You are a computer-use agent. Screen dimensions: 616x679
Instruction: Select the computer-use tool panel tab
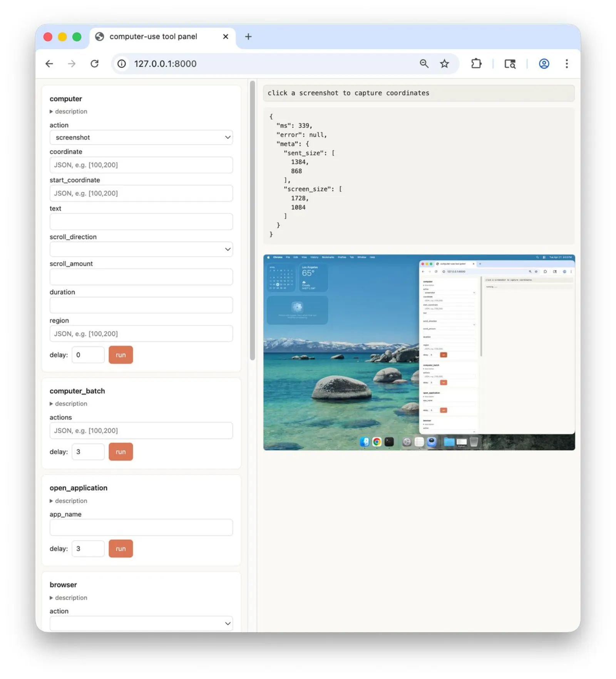click(x=162, y=37)
